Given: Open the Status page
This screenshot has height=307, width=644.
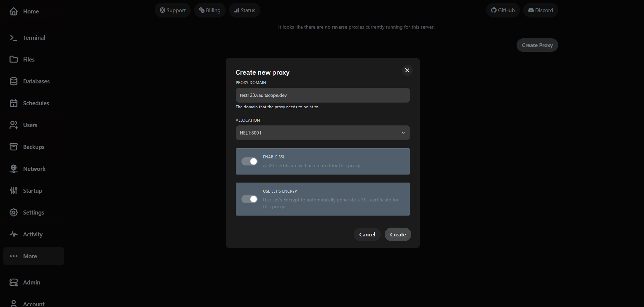Looking at the screenshot, I should (x=244, y=10).
